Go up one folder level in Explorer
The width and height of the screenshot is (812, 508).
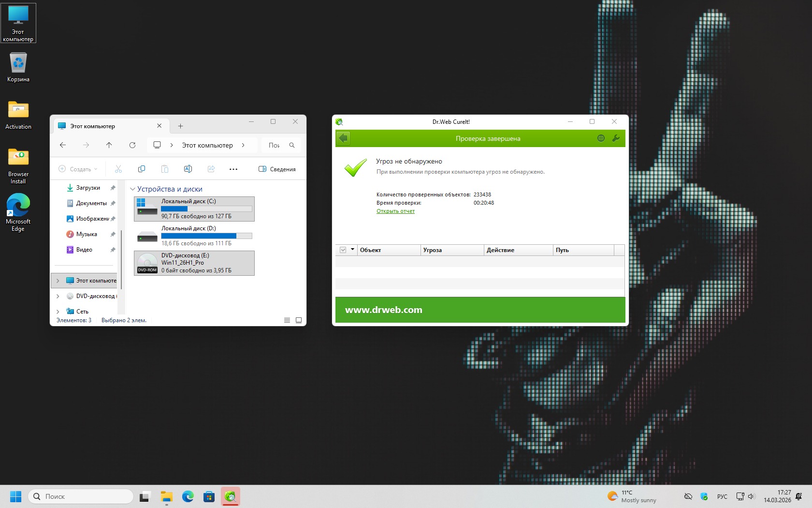click(x=109, y=145)
